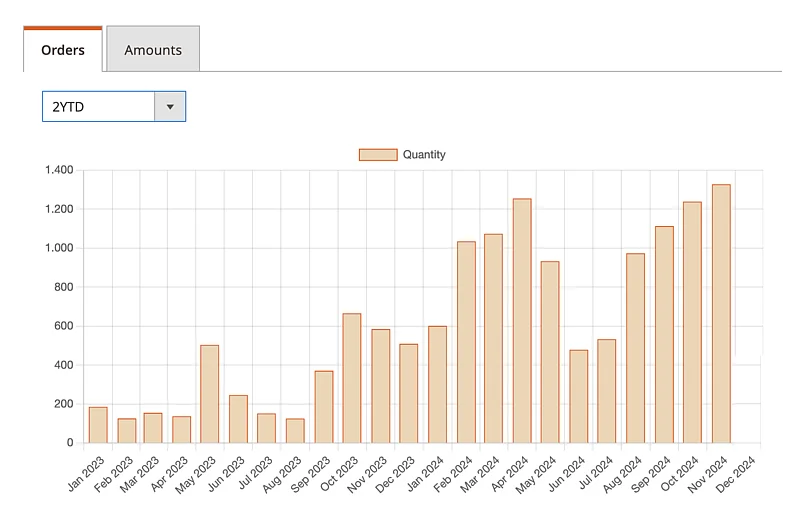Screen dimensions: 800x521
Task: Select the Nov 2024 bar
Action: click(x=721, y=314)
